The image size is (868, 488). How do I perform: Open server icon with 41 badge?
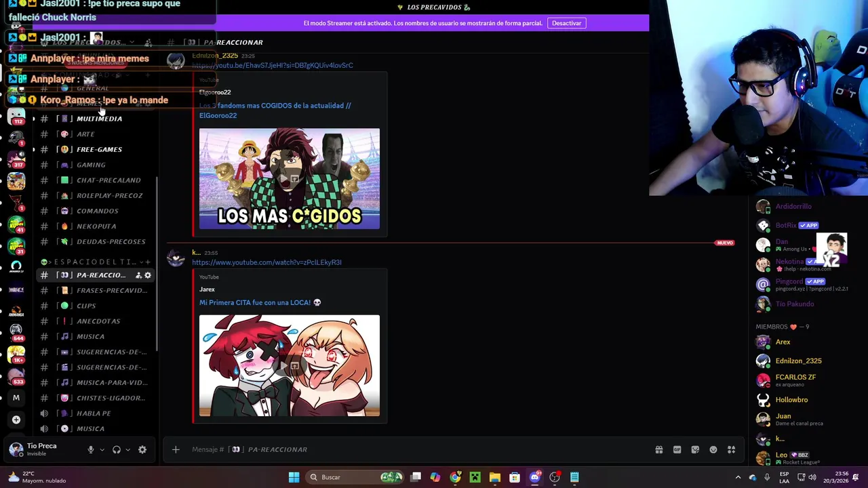tap(16, 224)
